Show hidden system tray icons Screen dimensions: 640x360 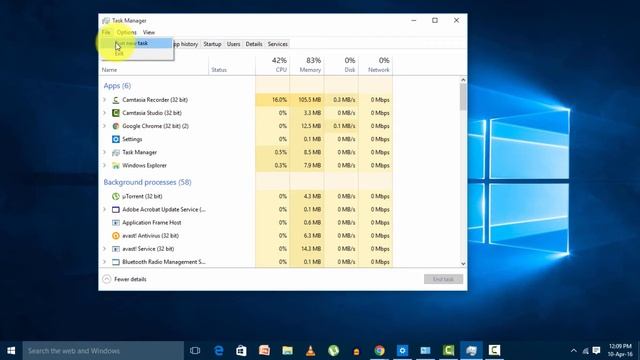point(573,351)
